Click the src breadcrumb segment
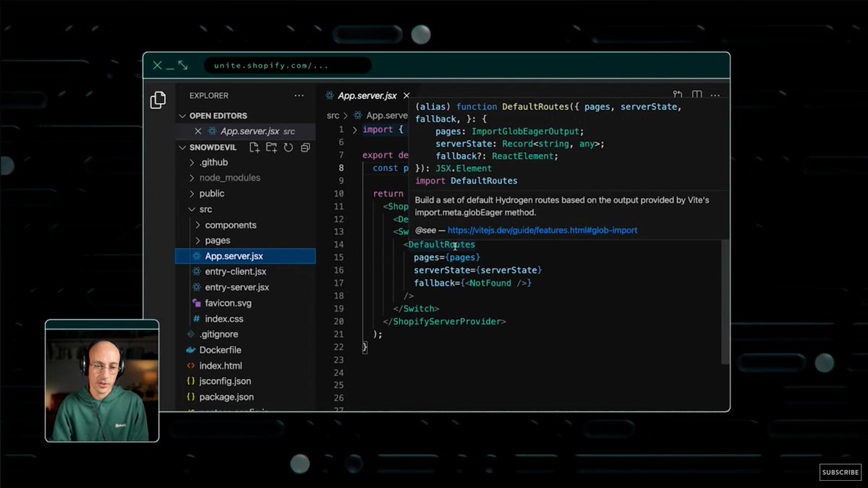 [333, 115]
